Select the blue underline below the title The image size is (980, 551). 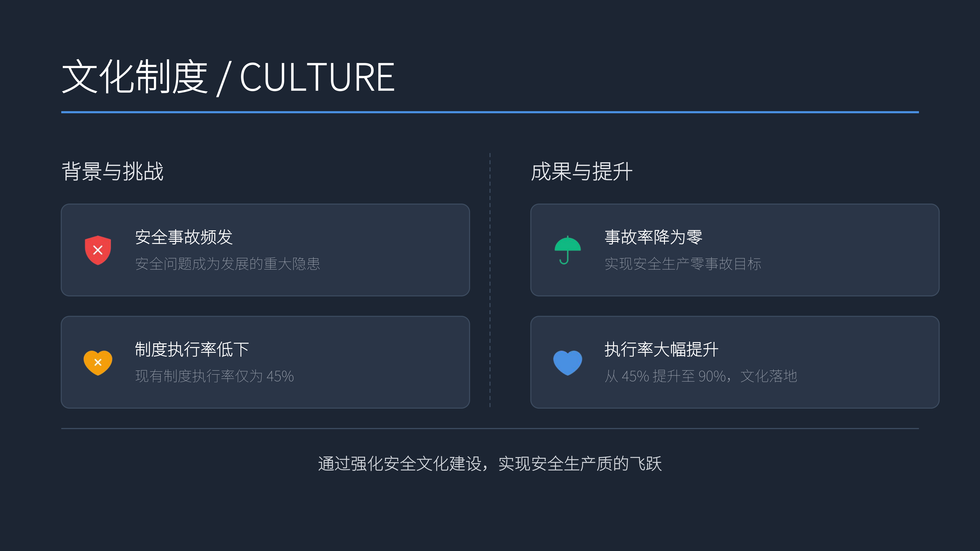[x=490, y=112]
